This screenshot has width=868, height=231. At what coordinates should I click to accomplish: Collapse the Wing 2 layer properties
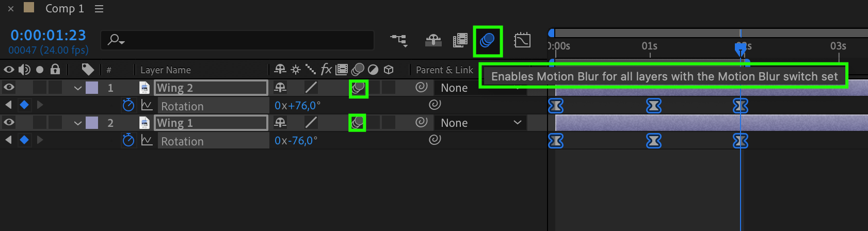(78, 88)
